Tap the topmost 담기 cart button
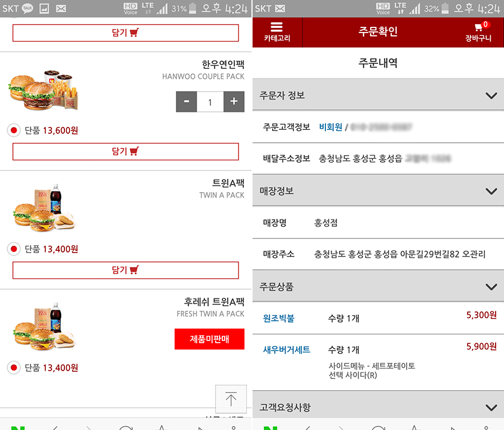Image resolution: width=504 pixels, height=430 pixels. coord(125,33)
